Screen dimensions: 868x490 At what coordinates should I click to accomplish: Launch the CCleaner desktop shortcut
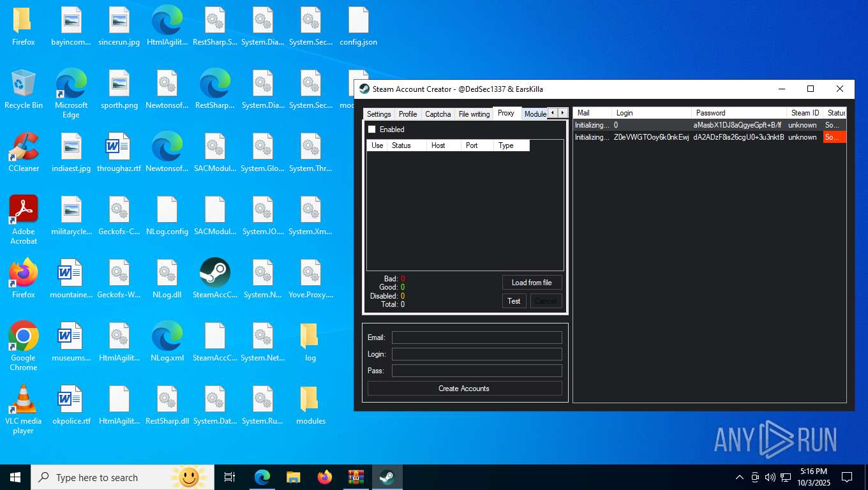coord(24,153)
